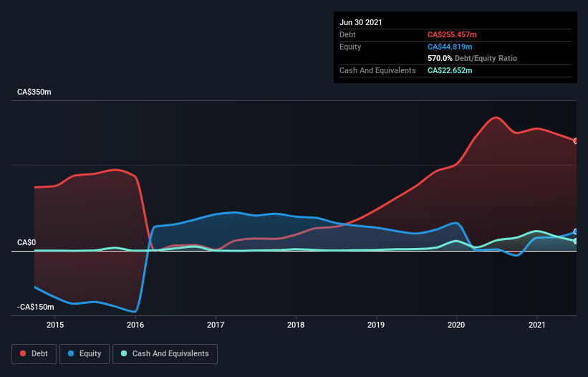The width and height of the screenshot is (588, 377).
Task: Click the Jun 30 2021 tooltip date
Action: coord(361,22)
